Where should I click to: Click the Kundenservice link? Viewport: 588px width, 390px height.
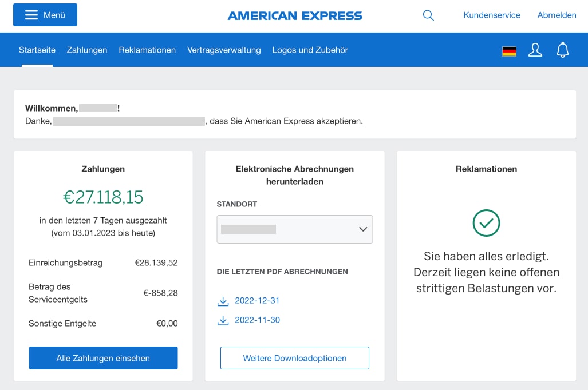(x=492, y=15)
